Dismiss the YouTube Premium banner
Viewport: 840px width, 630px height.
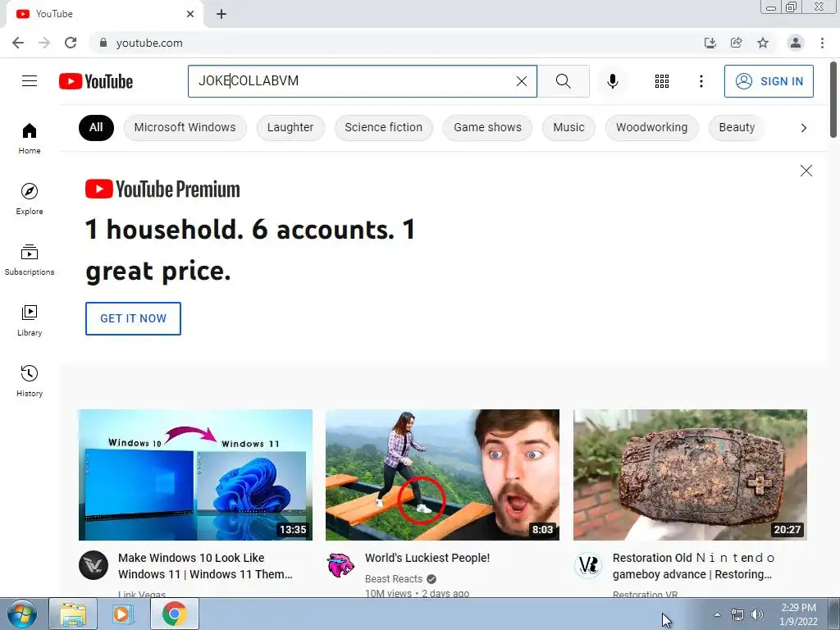[x=806, y=171]
